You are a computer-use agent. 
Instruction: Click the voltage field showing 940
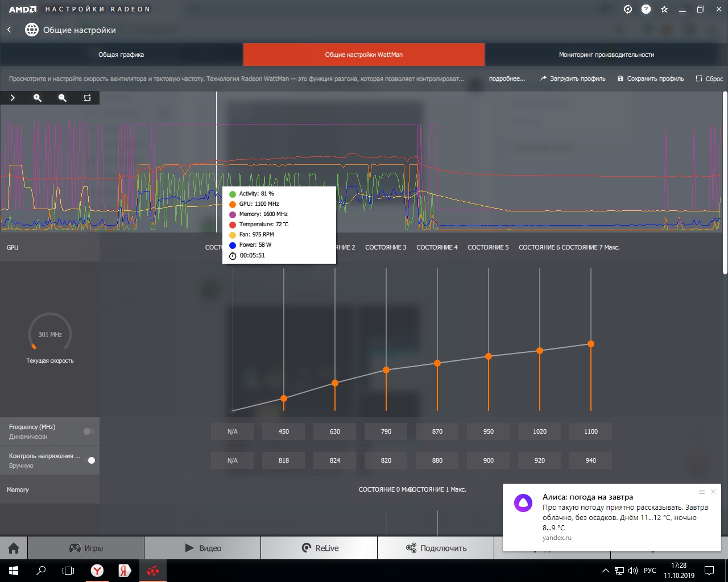coord(591,460)
